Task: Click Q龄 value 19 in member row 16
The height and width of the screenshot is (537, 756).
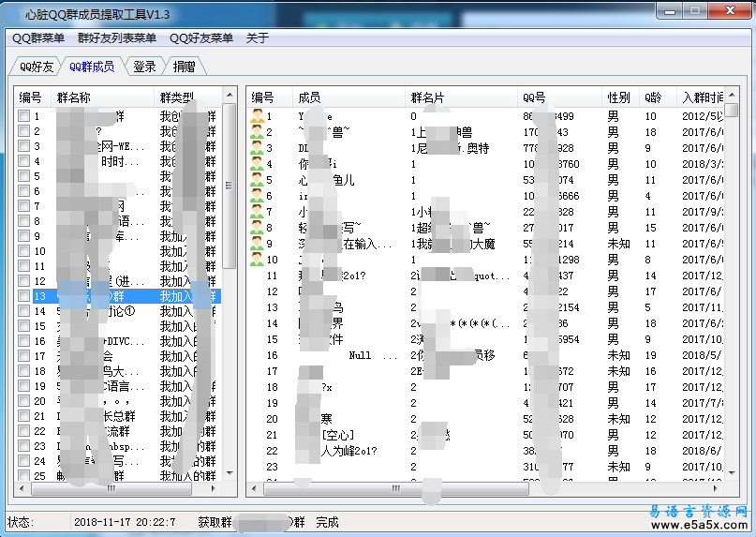Action: coord(650,355)
